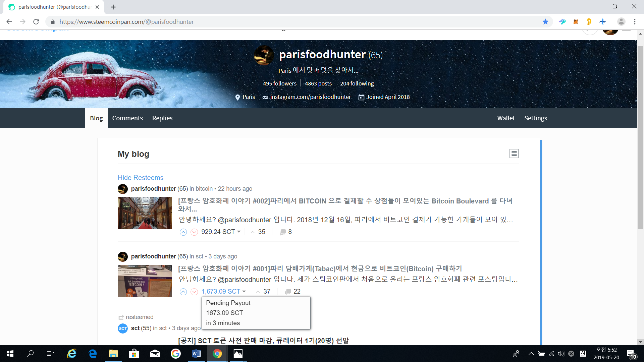This screenshot has height=362, width=644.
Task: Switch to the Comments tab
Action: pos(127,118)
